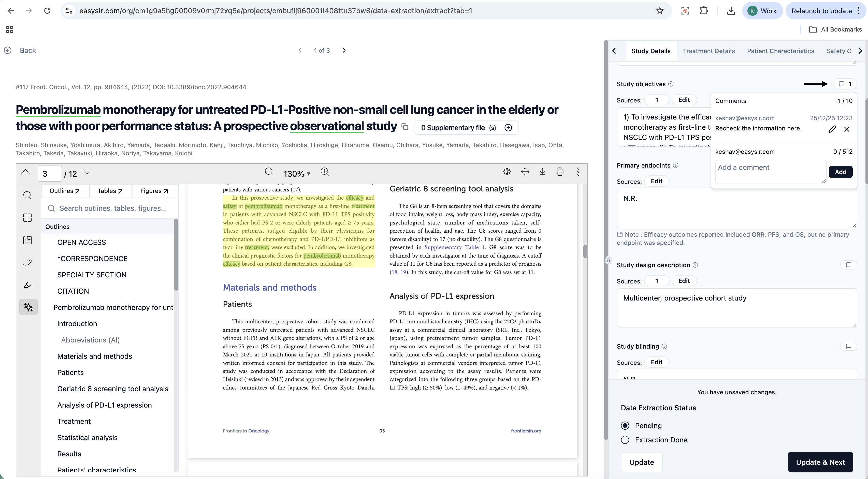
Task: Click the AI sparkle sidebar icon
Action: click(x=28, y=307)
